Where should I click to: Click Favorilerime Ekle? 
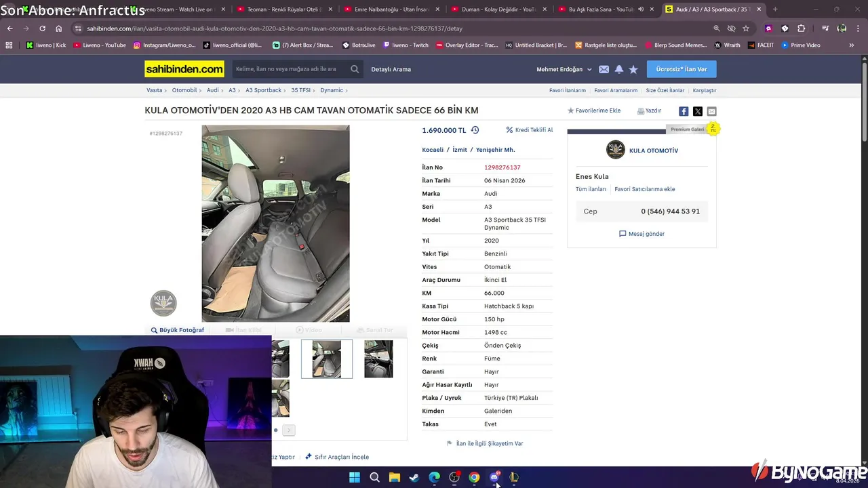(x=594, y=110)
